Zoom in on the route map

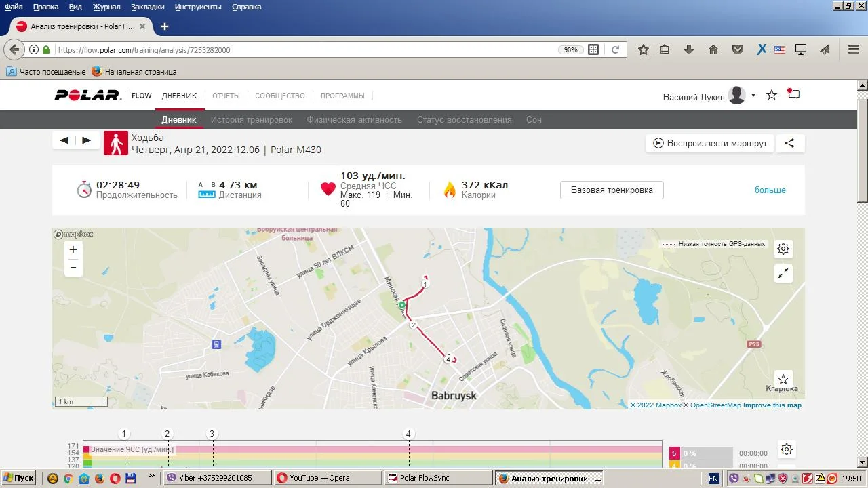pos(73,249)
